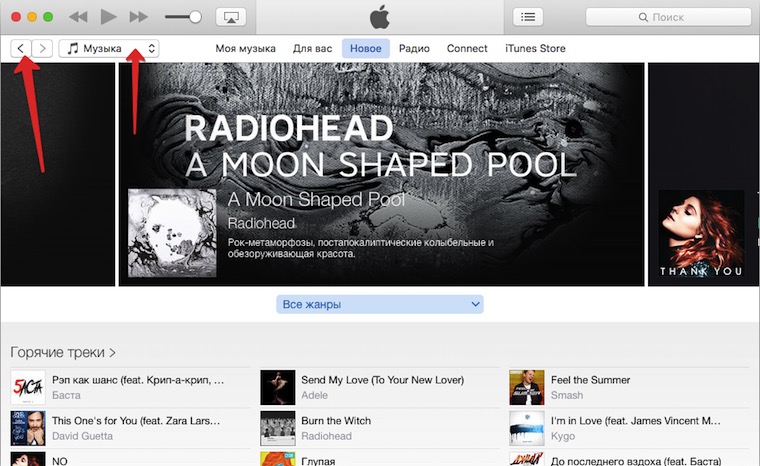Open the Radiohead artist name under Burn the Witch
Screen dimensions: 760x466
pyautogui.click(x=327, y=436)
